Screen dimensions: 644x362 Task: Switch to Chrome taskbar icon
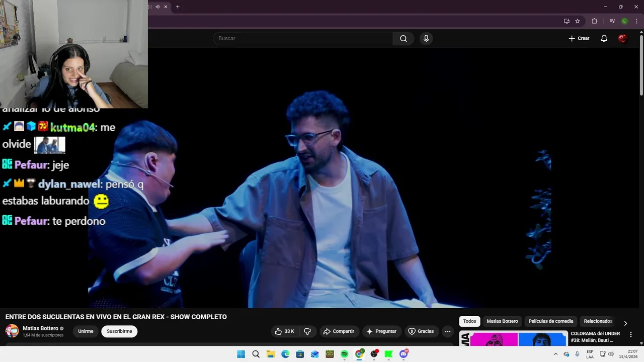pyautogui.click(x=359, y=354)
